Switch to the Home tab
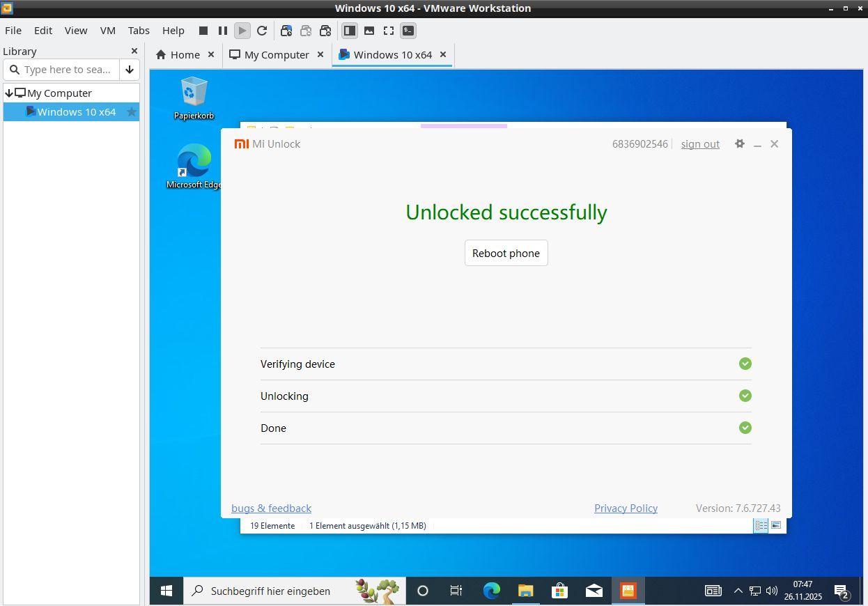868x606 pixels. tap(178, 54)
